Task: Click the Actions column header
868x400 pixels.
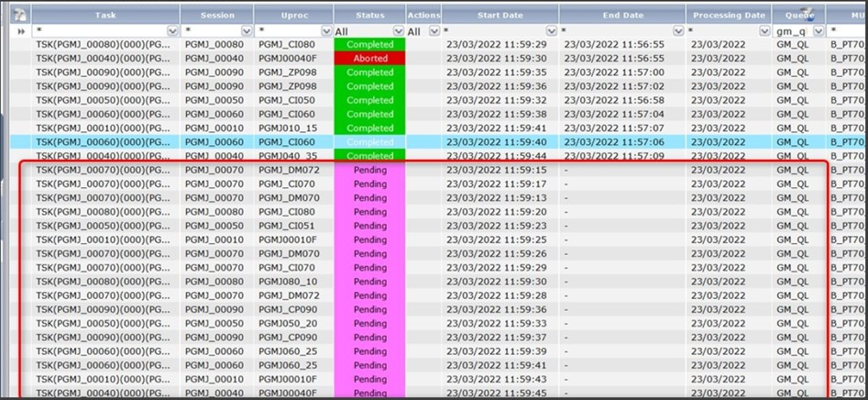Action: point(424,15)
